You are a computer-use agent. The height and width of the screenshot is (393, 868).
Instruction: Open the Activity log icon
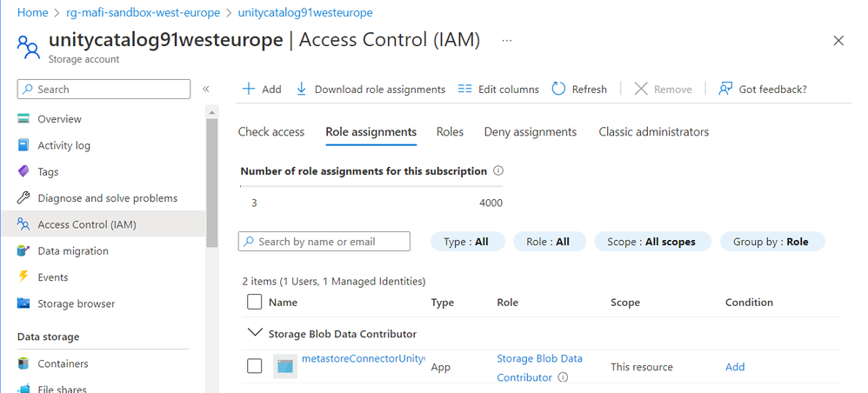coord(23,146)
